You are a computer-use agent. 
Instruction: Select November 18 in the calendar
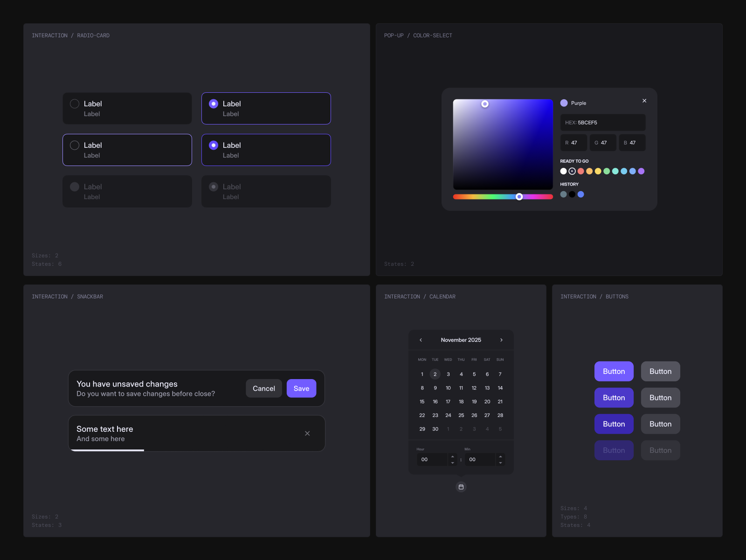[x=461, y=401]
